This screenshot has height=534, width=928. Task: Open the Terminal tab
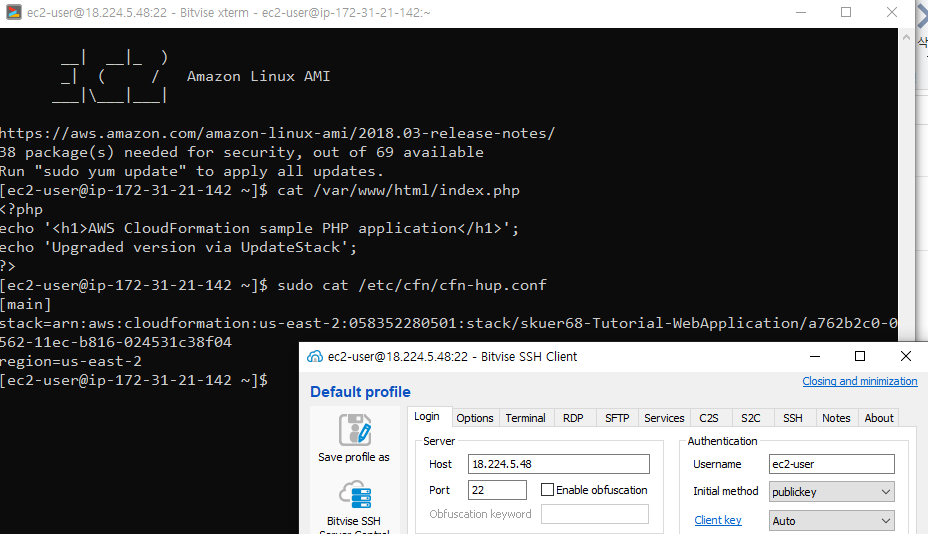click(525, 418)
